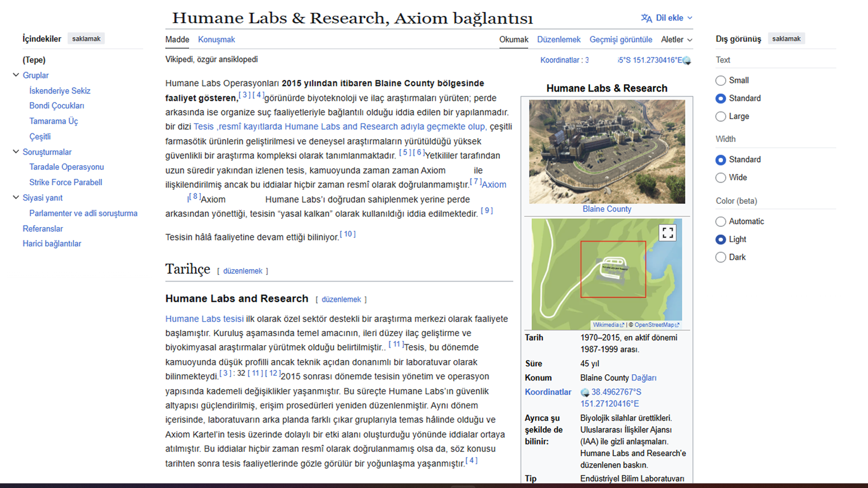Image resolution: width=868 pixels, height=488 pixels.
Task: Jump to Bondi Çocukları section
Action: (x=57, y=106)
